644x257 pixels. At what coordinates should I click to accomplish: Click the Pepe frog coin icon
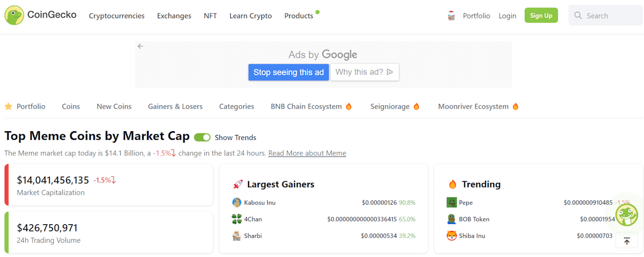(x=451, y=203)
